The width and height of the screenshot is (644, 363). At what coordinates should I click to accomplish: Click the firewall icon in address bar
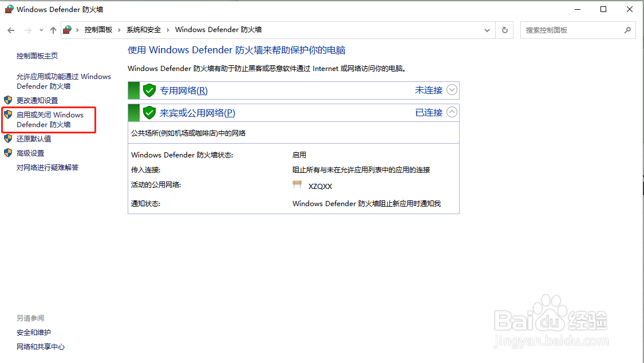[x=68, y=30]
